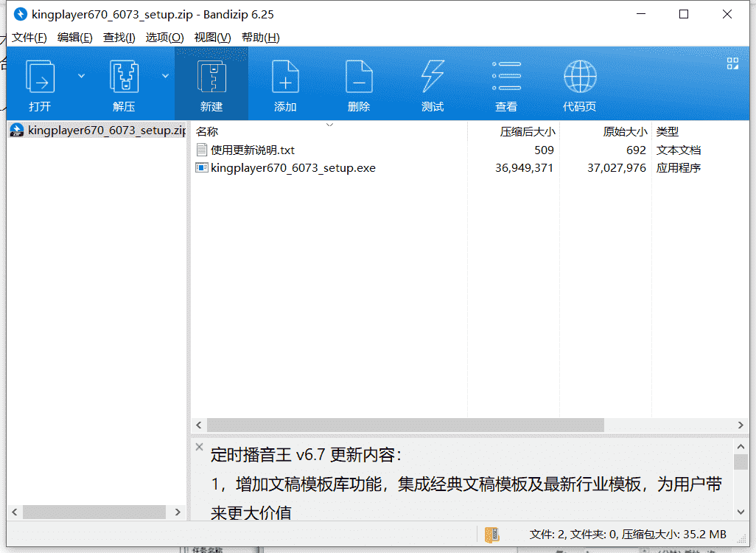This screenshot has height=553, width=756.
Task: Click the Add (添加) file icon
Action: click(285, 76)
